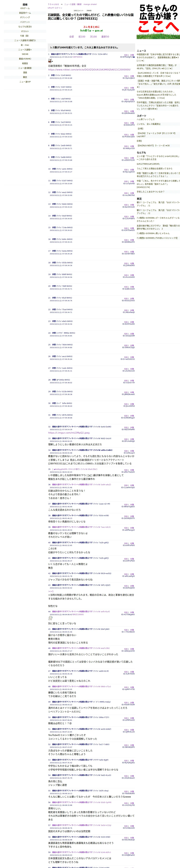The width and height of the screenshot is (180, 868).
Task: Select the 次100 navigation link
Action: (x=93, y=37)
